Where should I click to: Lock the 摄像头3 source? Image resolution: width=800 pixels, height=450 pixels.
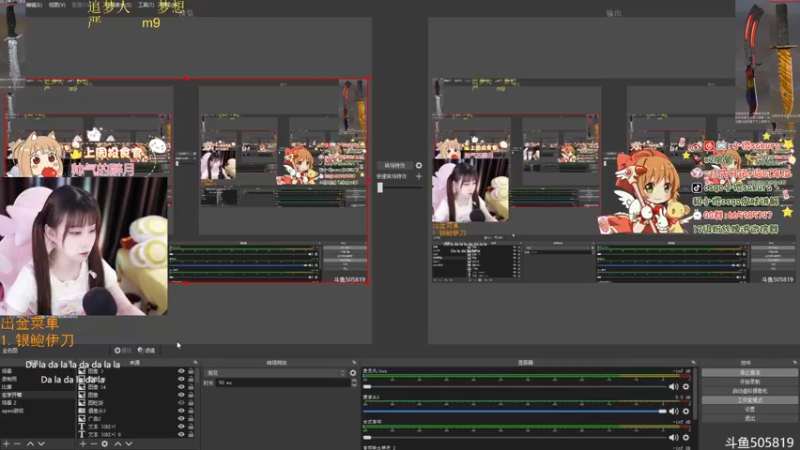coord(191,411)
